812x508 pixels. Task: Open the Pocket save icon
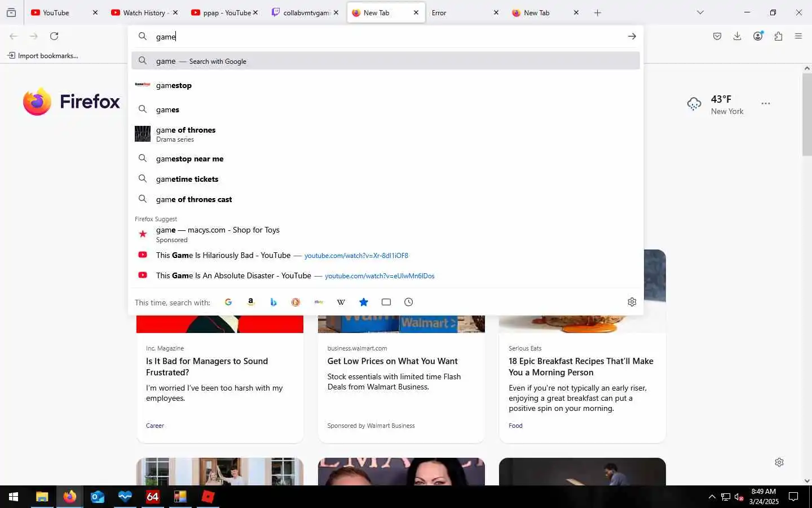717,36
